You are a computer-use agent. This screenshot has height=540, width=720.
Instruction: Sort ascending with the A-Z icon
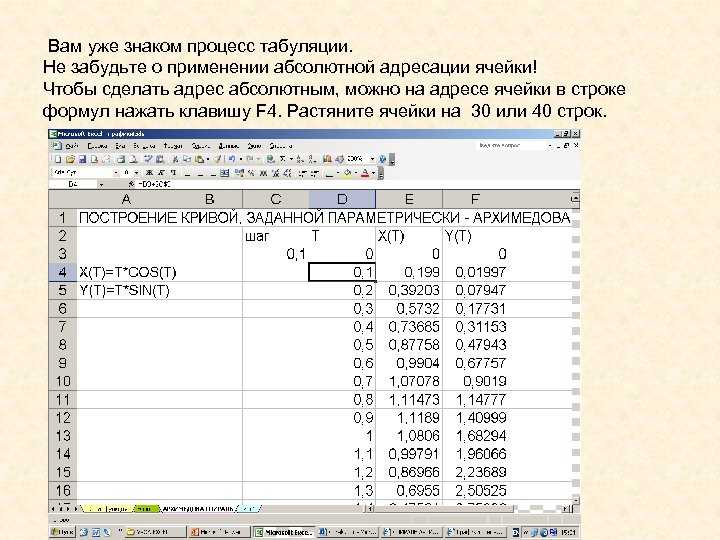pyautogui.click(x=299, y=159)
